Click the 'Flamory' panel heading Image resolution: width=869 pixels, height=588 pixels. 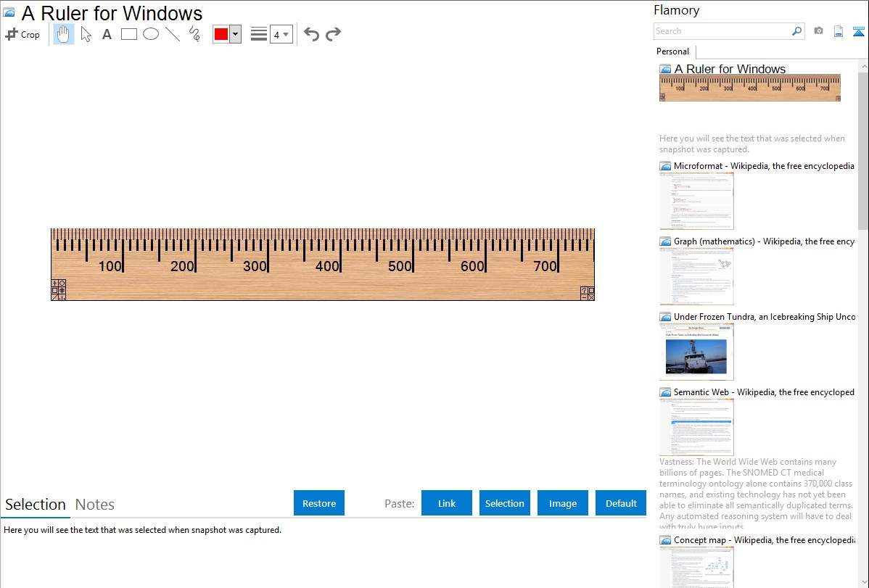(x=676, y=10)
